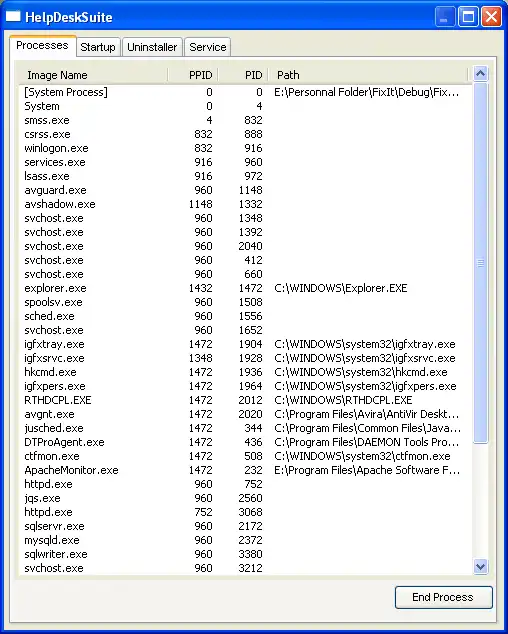Screen dimensions: 508x634
Task: Select DTProAgent.exe process
Action: click(x=245, y=442)
